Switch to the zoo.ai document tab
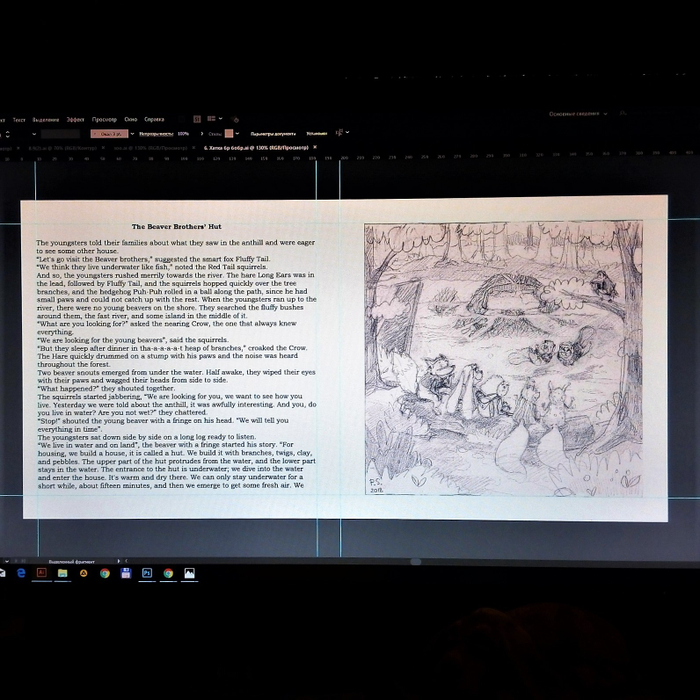700x700 pixels. (x=151, y=148)
